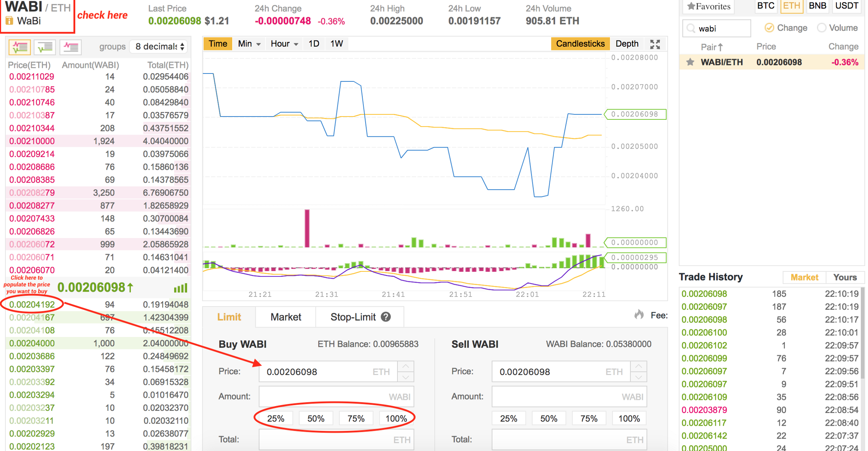Click the flame icon beside Fee

(x=639, y=315)
